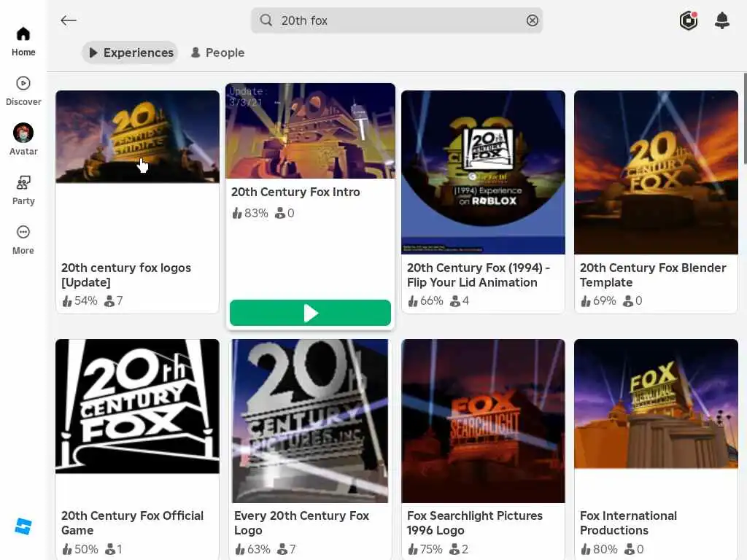Open the 20th Century Fox Official Game thumbnail
This screenshot has height=560, width=747.
point(138,406)
